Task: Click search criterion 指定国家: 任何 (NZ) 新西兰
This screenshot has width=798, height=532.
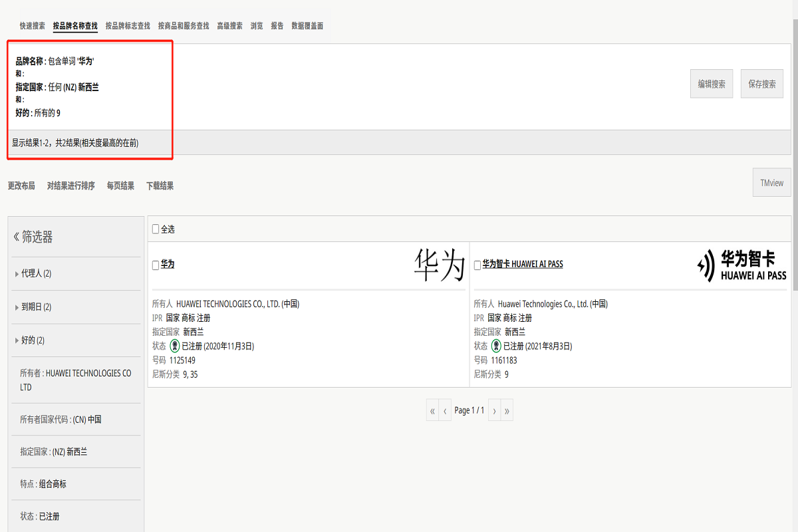Action: (57, 87)
